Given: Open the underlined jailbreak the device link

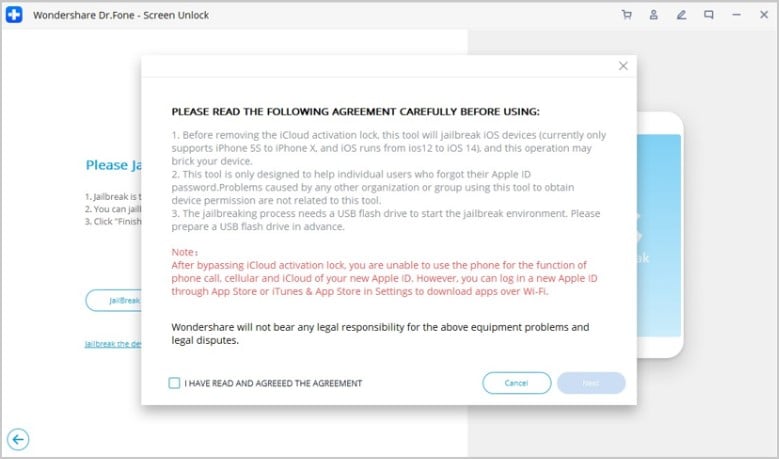Looking at the screenshot, I should coord(113,344).
